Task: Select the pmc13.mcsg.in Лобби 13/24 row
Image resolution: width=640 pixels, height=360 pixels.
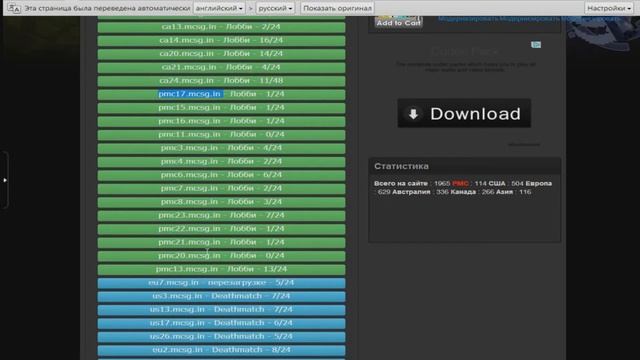Action: (221, 269)
